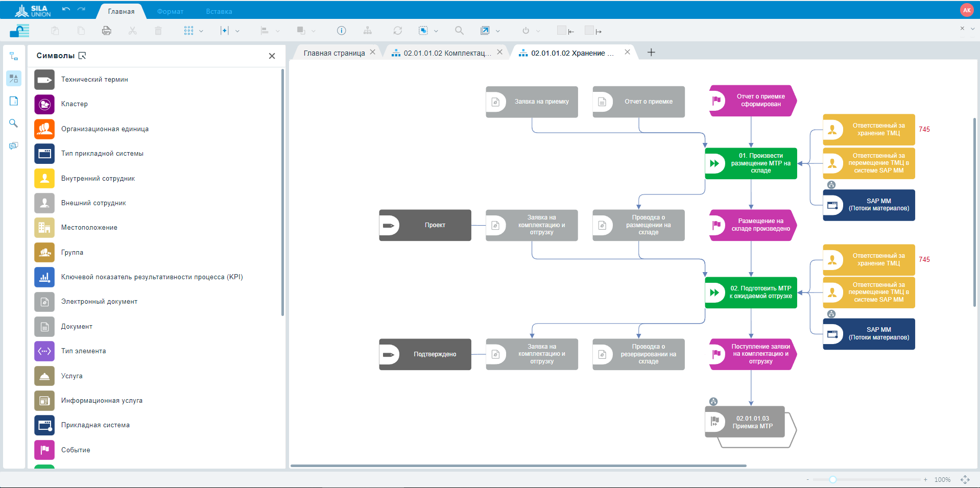Open the info circle icon in toolbar
Viewport: 980px width, 488px height.
click(341, 31)
